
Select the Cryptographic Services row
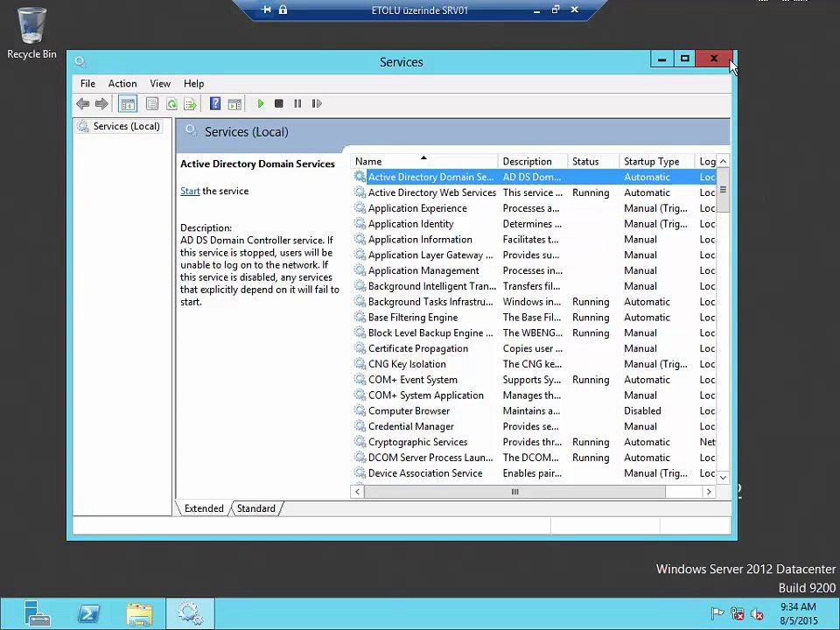coord(534,442)
